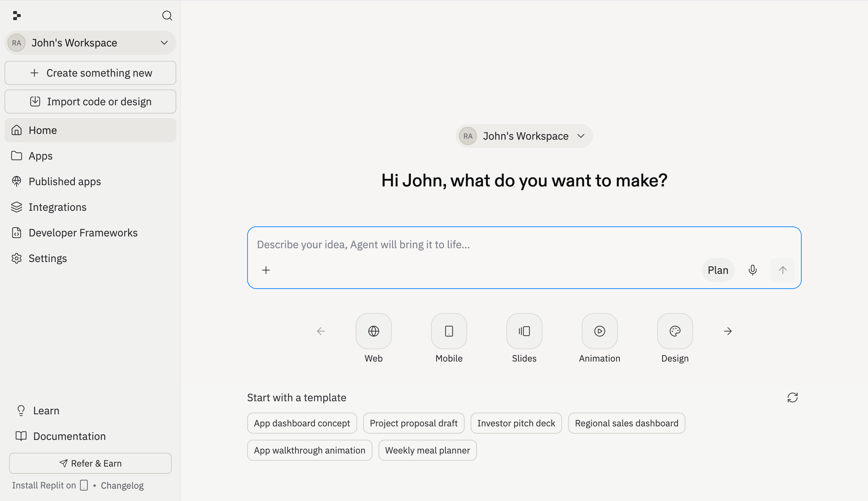Show more project types with right arrow
Viewport: 868px width, 501px height.
pyautogui.click(x=728, y=331)
